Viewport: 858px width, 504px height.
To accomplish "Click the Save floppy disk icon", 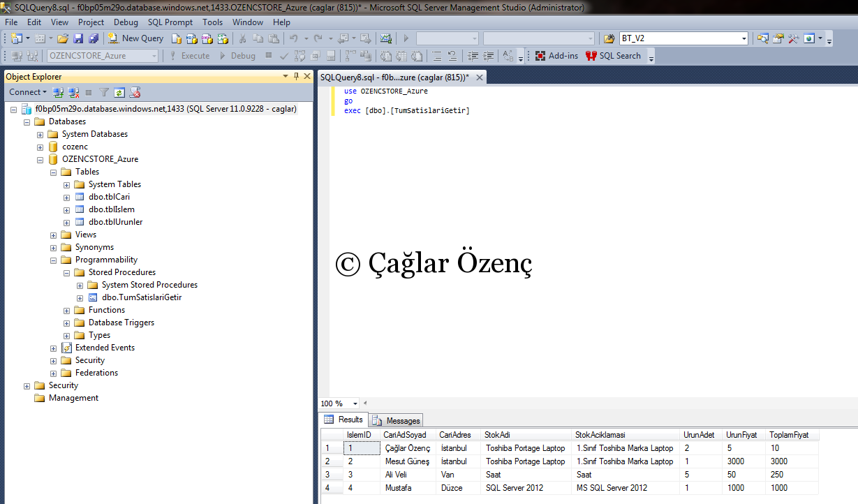I will pos(78,38).
